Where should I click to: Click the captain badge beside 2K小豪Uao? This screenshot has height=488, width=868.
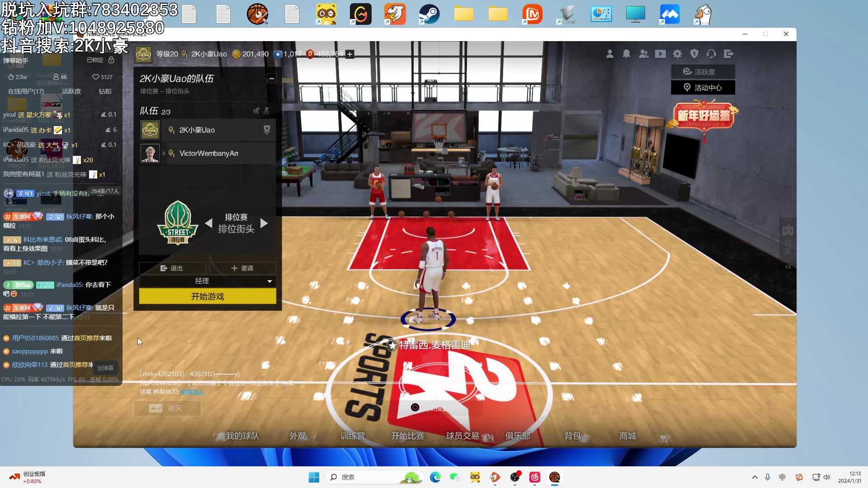(267, 130)
